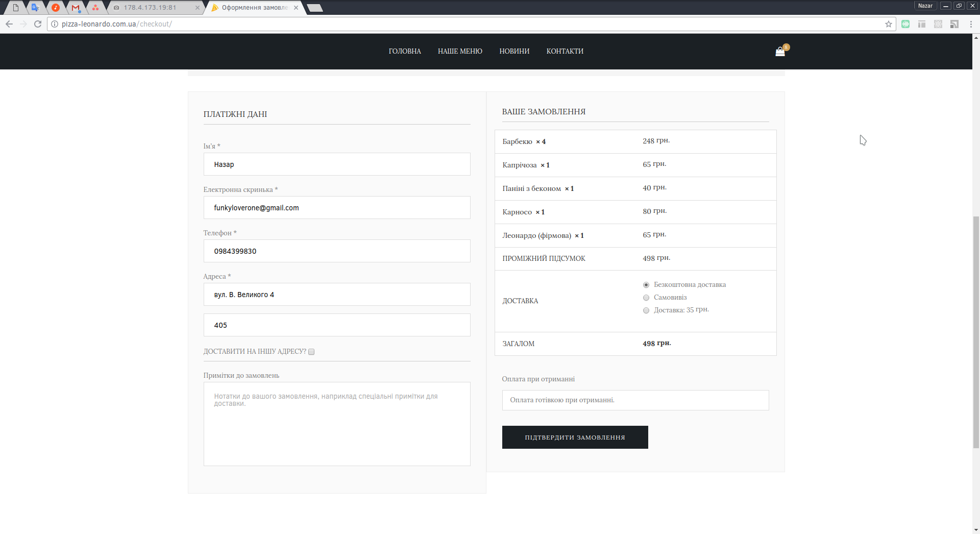Screen dimensions: 980x534
Task: Switch to the blank document pinned tab
Action: pos(16,8)
